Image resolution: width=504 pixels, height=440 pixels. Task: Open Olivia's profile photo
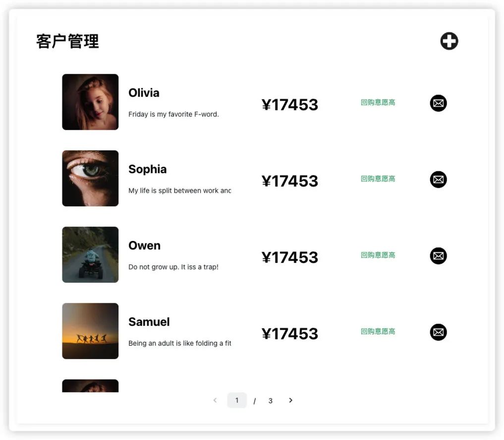(90, 102)
